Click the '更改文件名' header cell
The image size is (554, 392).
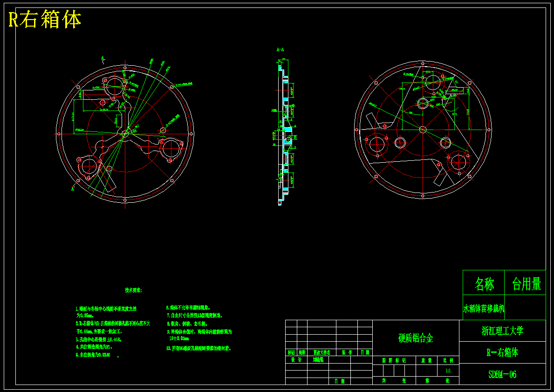(x=322, y=352)
